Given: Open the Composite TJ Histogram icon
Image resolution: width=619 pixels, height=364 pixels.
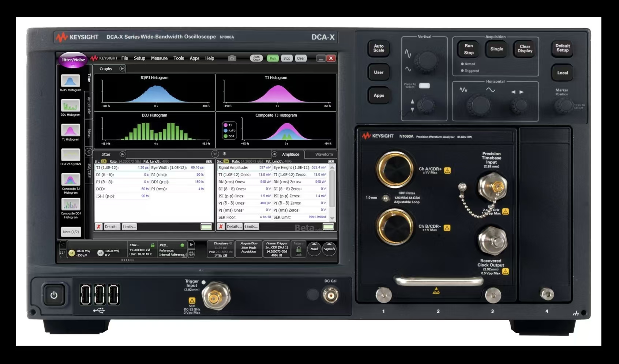Looking at the screenshot, I should (70, 179).
